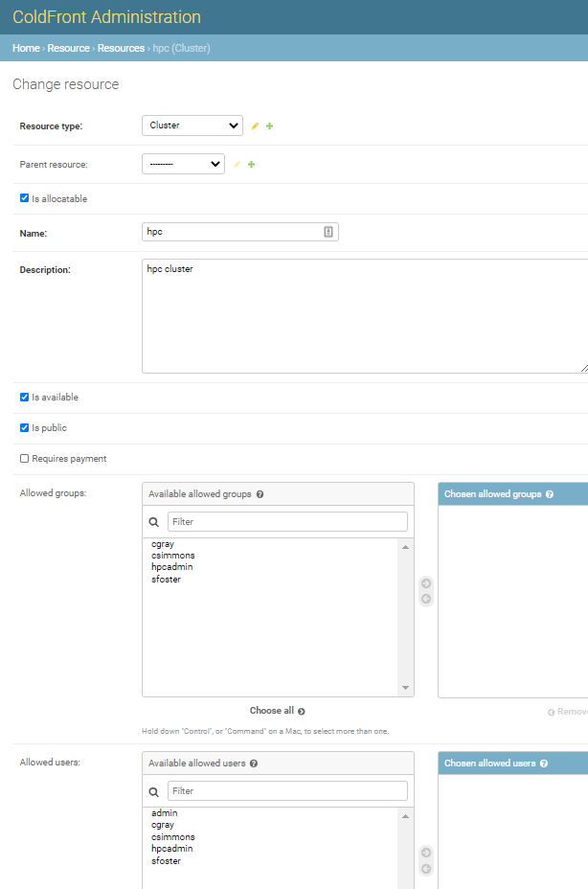Select sfoster in available allowed users
The image size is (588, 889).
[166, 861]
